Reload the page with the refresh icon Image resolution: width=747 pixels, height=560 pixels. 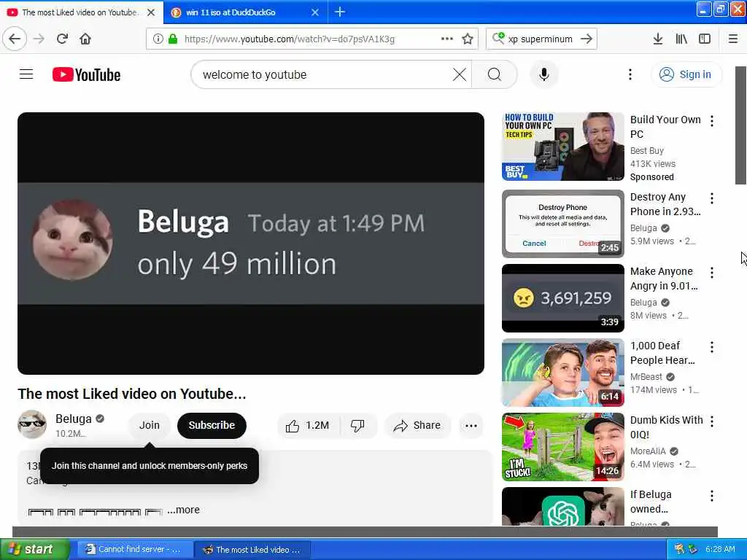[62, 39]
